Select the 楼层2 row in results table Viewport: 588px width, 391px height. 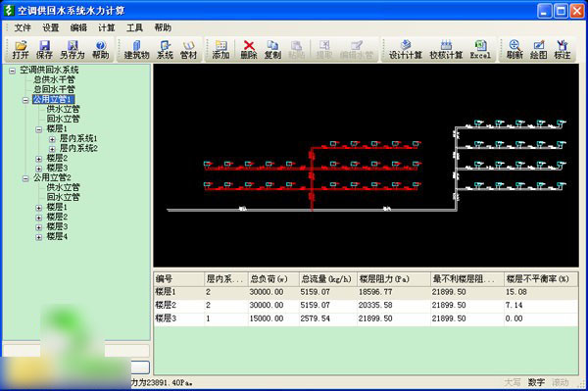(366, 305)
